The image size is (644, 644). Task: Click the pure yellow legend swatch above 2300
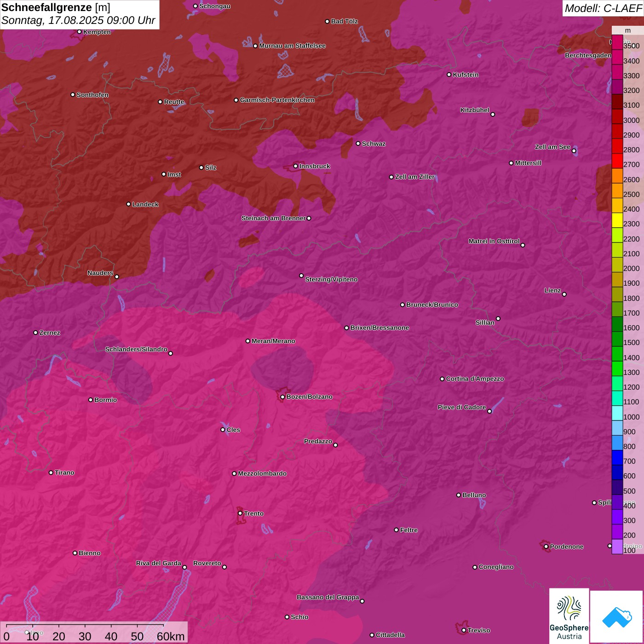click(x=617, y=220)
